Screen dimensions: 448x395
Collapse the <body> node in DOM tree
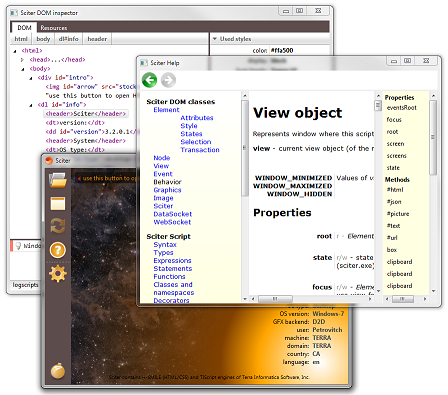[x=23, y=69]
